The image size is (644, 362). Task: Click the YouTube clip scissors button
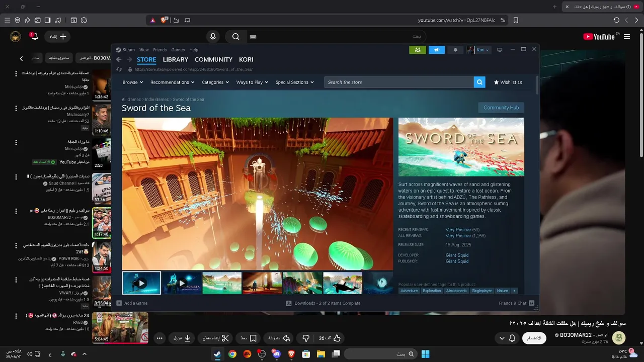point(215,338)
